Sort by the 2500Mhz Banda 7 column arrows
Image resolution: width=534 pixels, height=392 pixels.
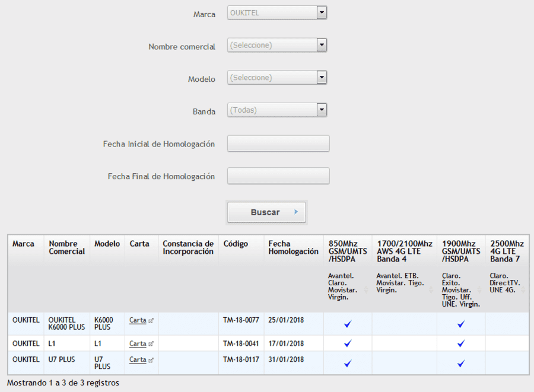pyautogui.click(x=523, y=290)
